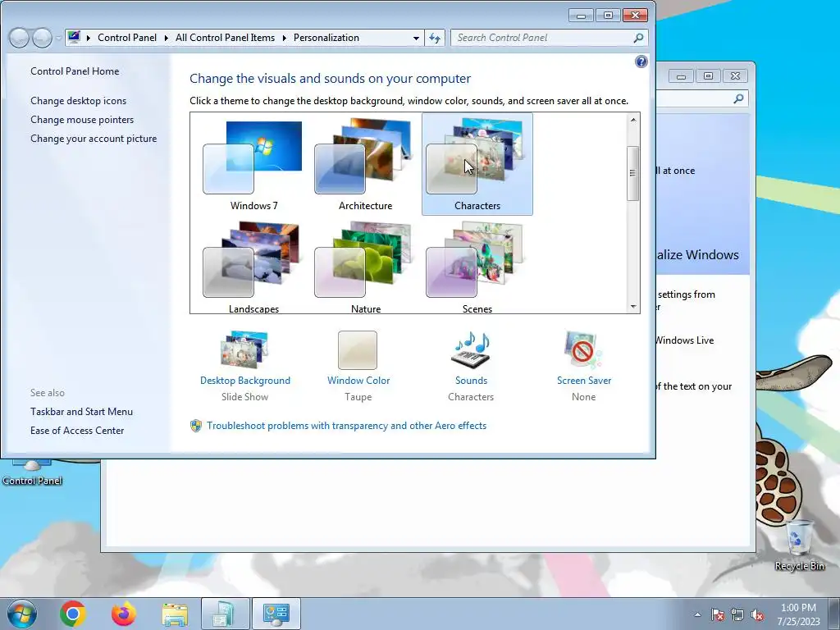This screenshot has height=630, width=840.
Task: Open Change desktop icons
Action: pos(78,101)
